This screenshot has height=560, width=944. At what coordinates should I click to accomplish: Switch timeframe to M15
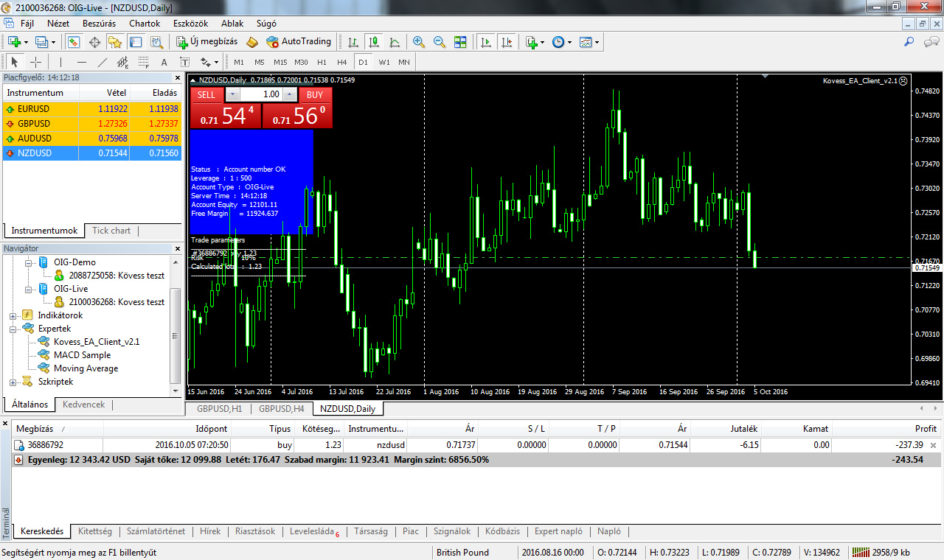(280, 62)
